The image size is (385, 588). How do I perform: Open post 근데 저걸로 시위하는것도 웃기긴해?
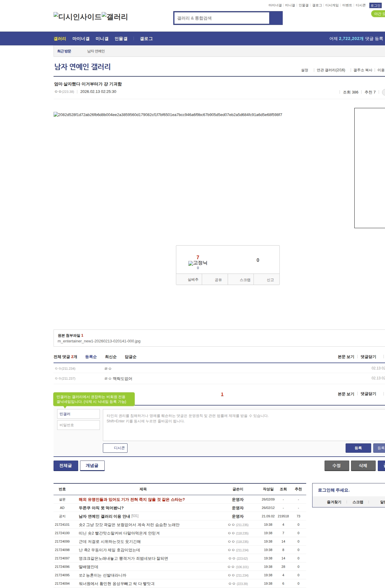pos(109,541)
